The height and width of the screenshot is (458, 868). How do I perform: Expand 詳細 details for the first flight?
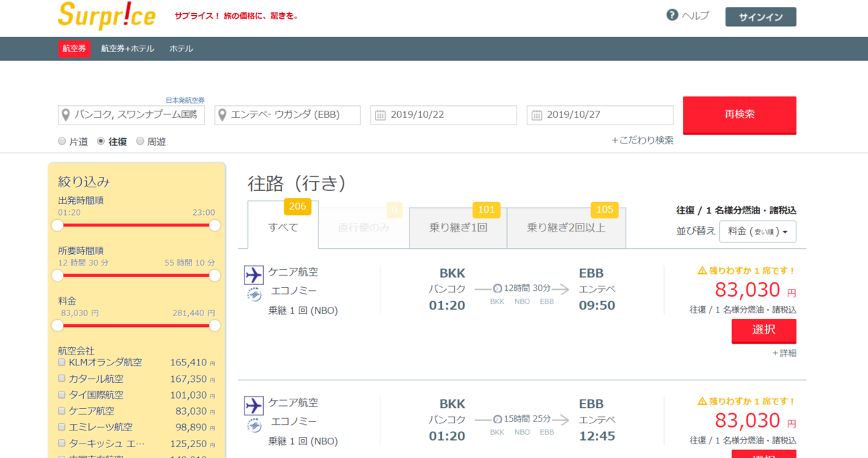[784, 353]
